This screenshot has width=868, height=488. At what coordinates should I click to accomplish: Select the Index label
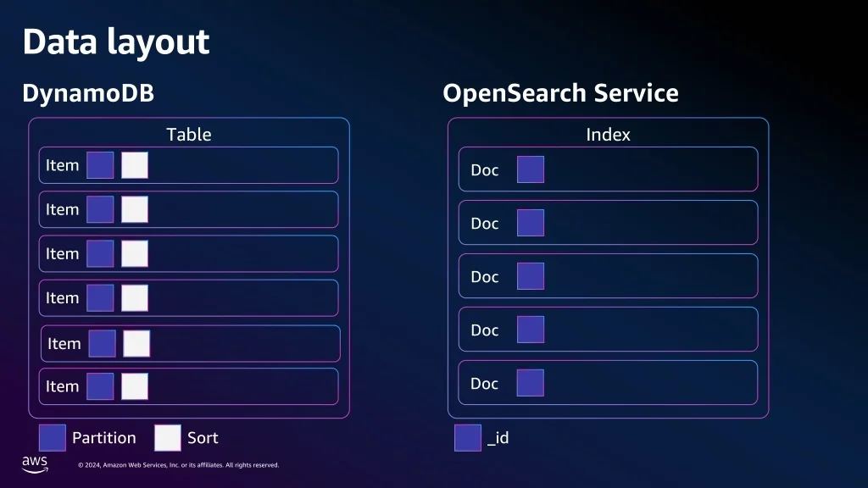point(609,134)
